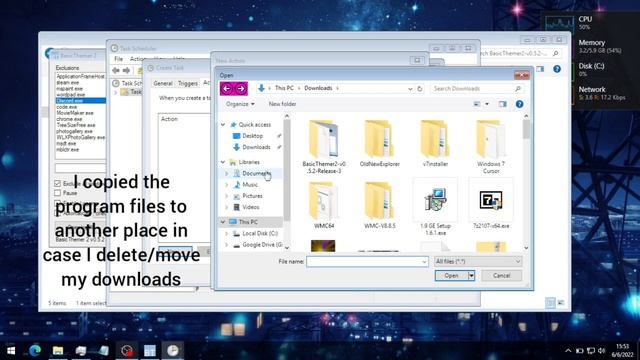
Task: Expand the Local Disk (C:) node
Action: (x=227, y=233)
